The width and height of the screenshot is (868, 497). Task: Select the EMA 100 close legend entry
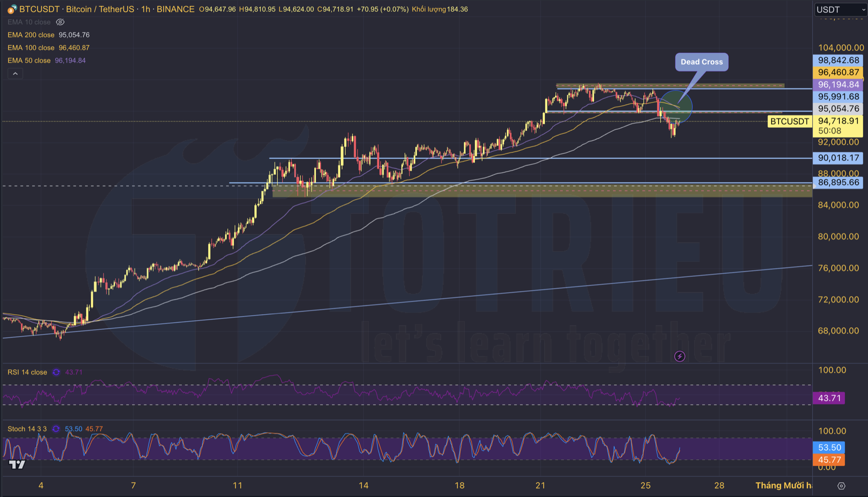click(x=31, y=48)
